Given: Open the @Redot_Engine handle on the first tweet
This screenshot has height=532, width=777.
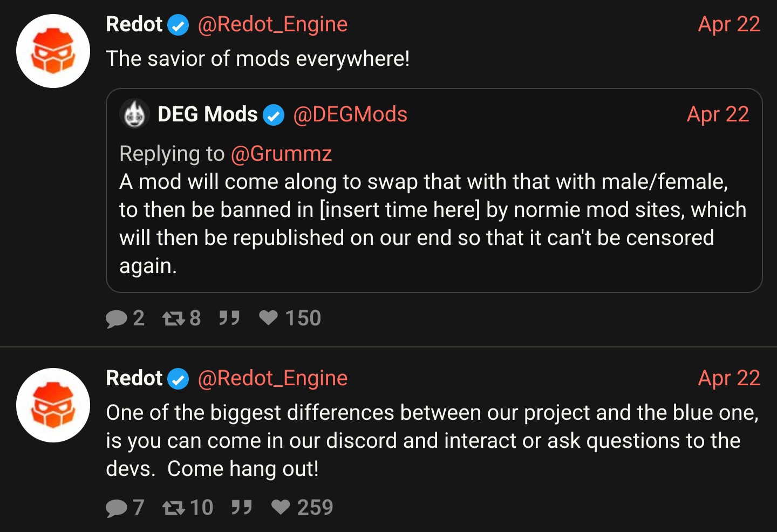Looking at the screenshot, I should [272, 24].
